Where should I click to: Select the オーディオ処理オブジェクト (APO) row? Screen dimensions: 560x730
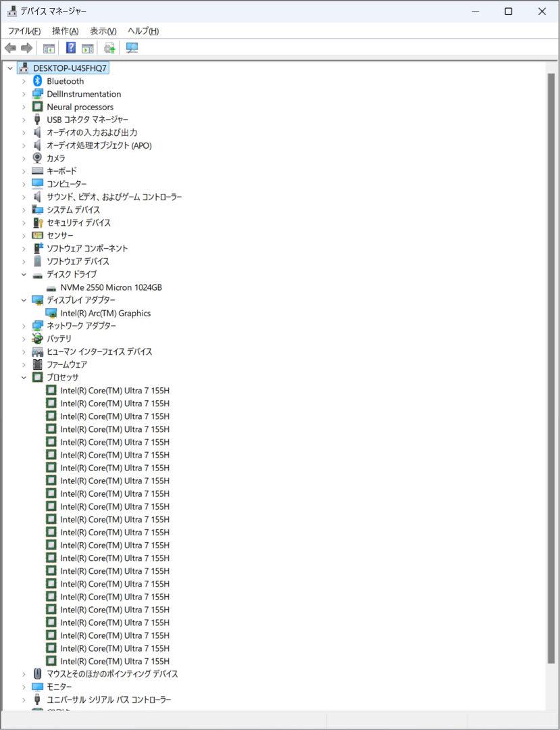pyautogui.click(x=99, y=145)
